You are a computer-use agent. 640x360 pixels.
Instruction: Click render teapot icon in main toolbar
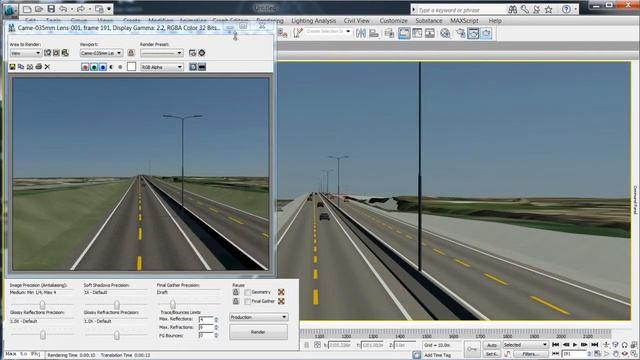[487, 33]
